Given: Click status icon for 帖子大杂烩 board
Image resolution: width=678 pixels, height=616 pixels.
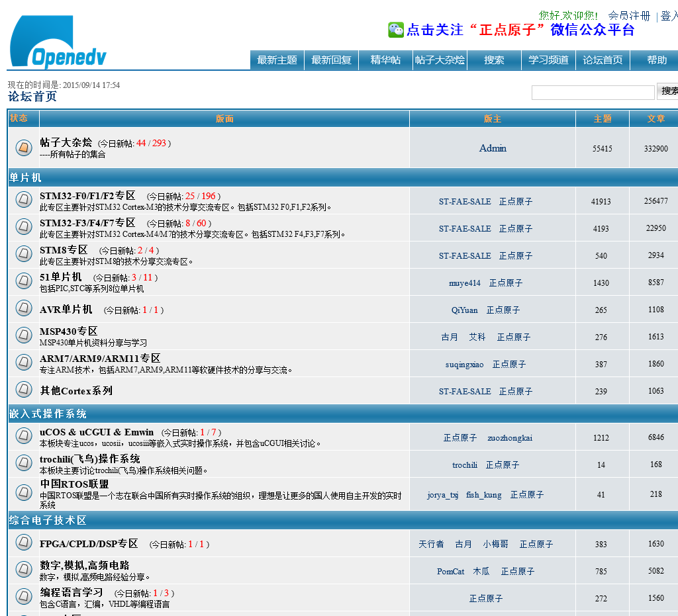Looking at the screenshot, I should click(x=24, y=148).
